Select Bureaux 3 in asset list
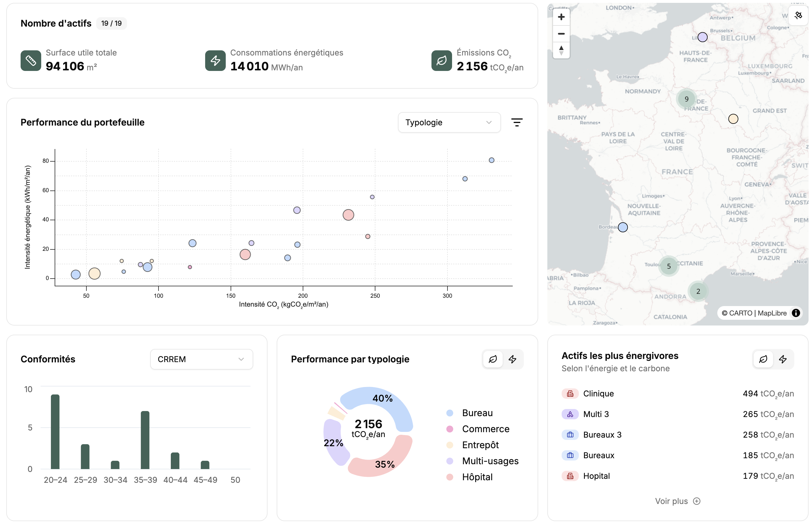 (x=602, y=435)
